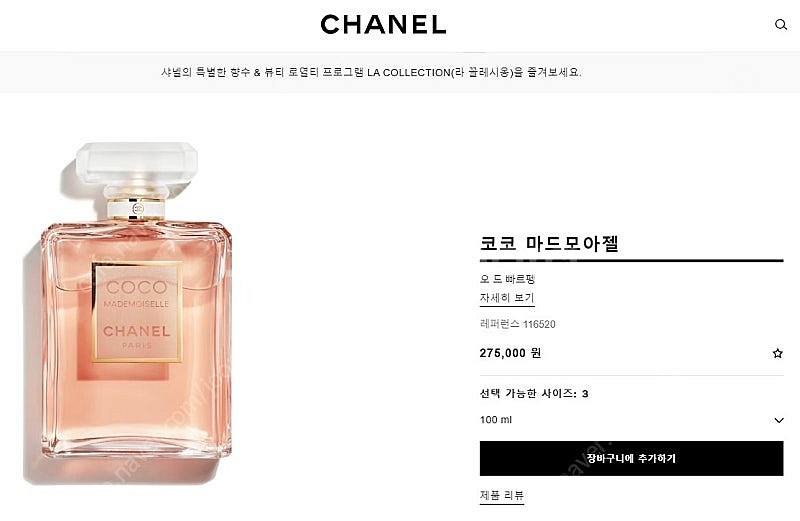Expand size options using the chevron arrow
This screenshot has width=800, height=521.
(779, 420)
